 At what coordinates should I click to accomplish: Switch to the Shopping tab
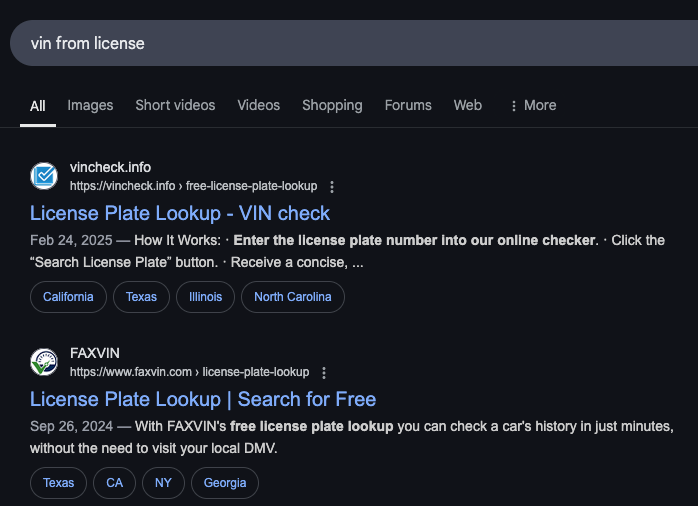pos(332,105)
